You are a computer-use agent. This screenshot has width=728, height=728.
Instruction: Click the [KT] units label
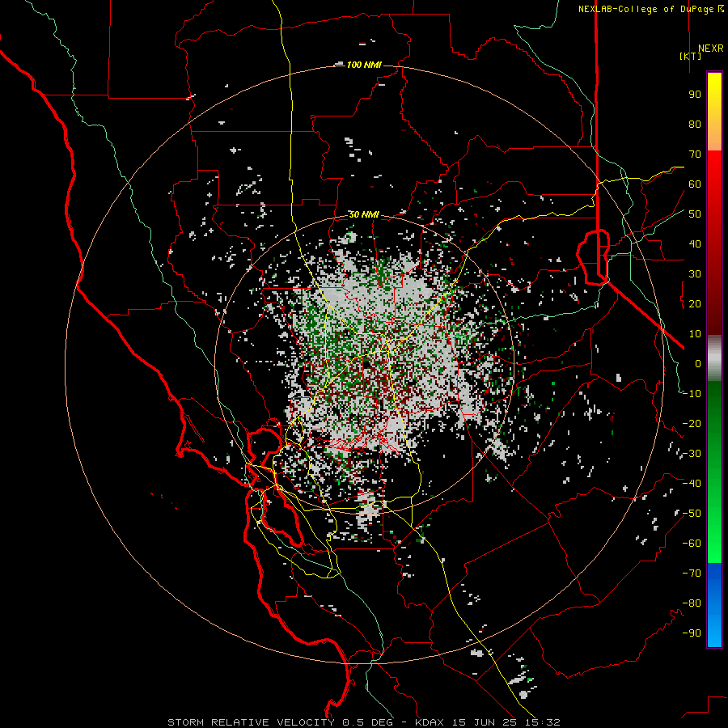691,56
